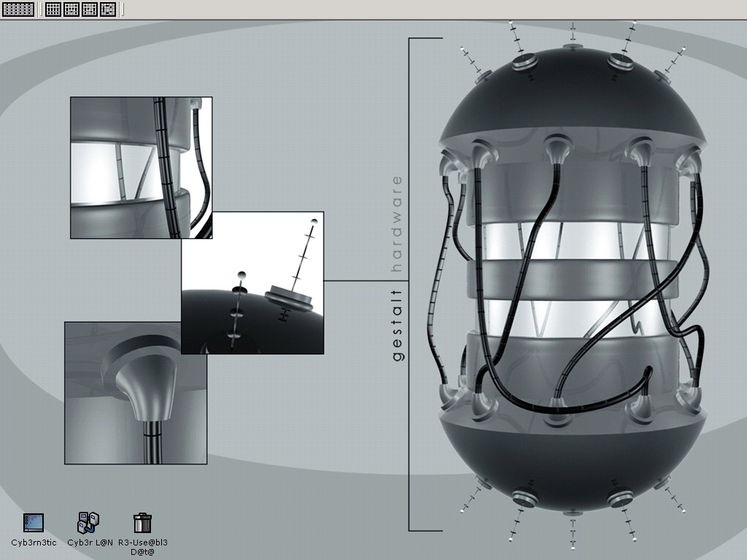Click the antenna close-up thumbnail in the middle
Image resolution: width=747 pixels, height=560 pixels.
pyautogui.click(x=252, y=283)
